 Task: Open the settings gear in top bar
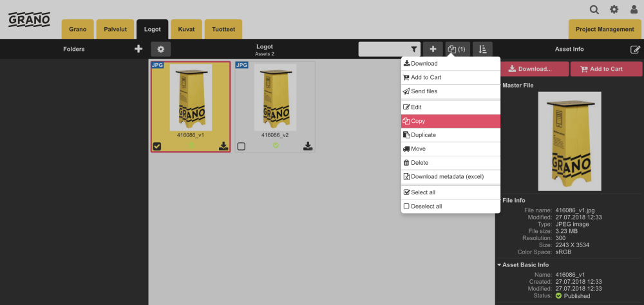tap(614, 10)
